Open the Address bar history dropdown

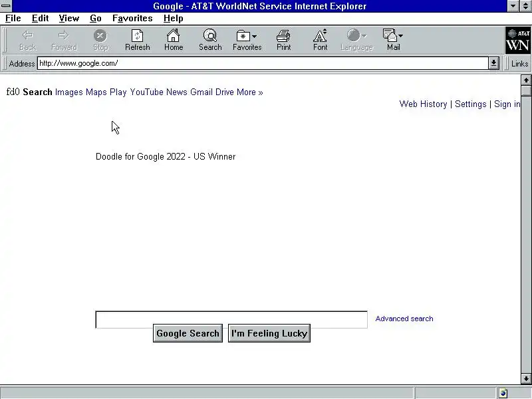click(x=493, y=63)
